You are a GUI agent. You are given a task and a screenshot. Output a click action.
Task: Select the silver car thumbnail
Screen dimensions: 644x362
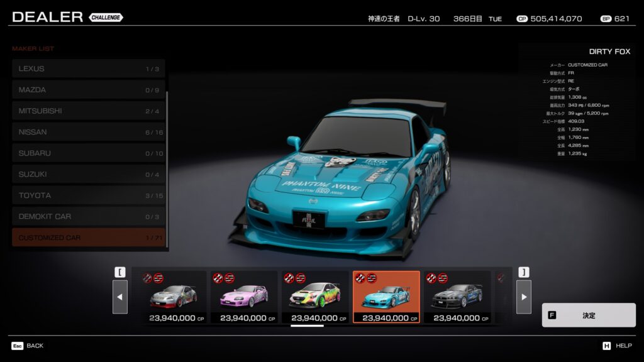click(x=174, y=297)
